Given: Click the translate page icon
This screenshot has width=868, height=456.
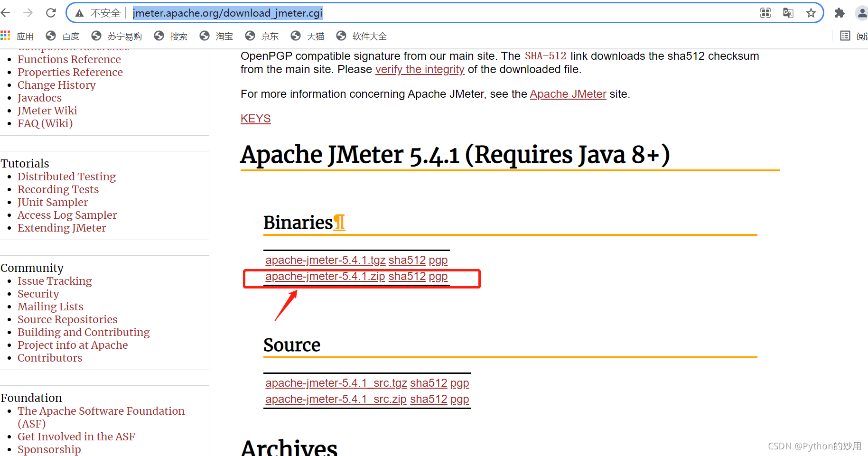Looking at the screenshot, I should 788,13.
